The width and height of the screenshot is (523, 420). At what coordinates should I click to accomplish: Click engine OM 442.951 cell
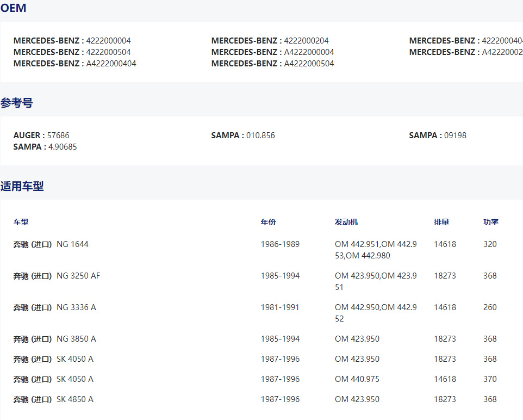(x=376, y=250)
